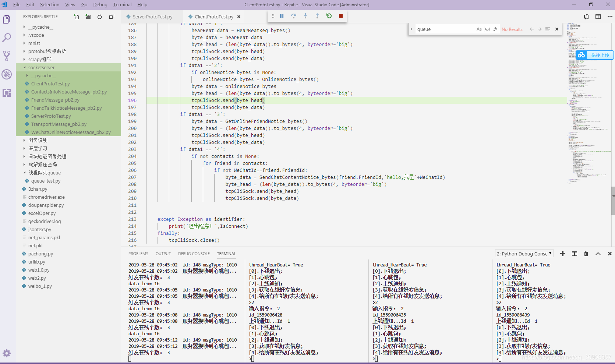The image size is (615, 364).
Task: Open the Search view in activity bar
Action: click(7, 37)
